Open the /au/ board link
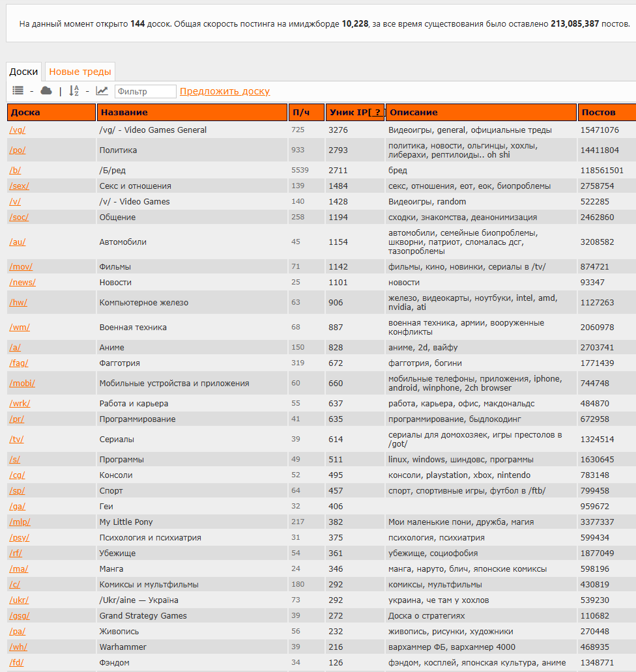The height and width of the screenshot is (672, 636). point(18,242)
